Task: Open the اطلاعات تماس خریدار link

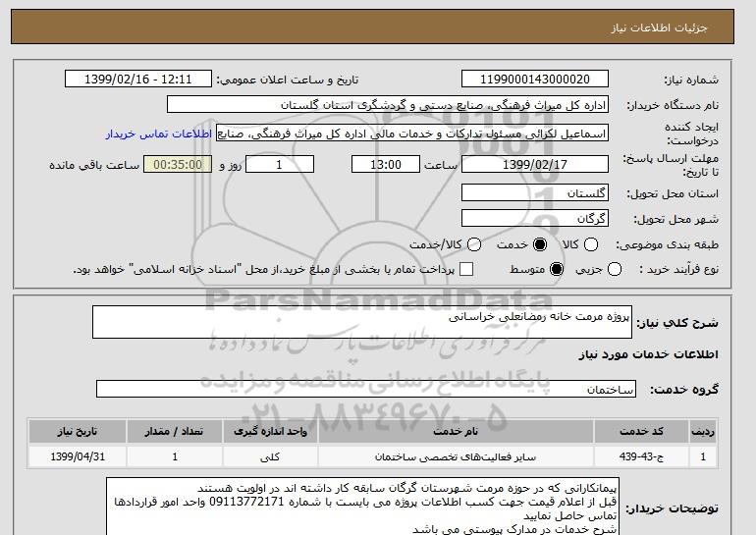Action: 159,134
